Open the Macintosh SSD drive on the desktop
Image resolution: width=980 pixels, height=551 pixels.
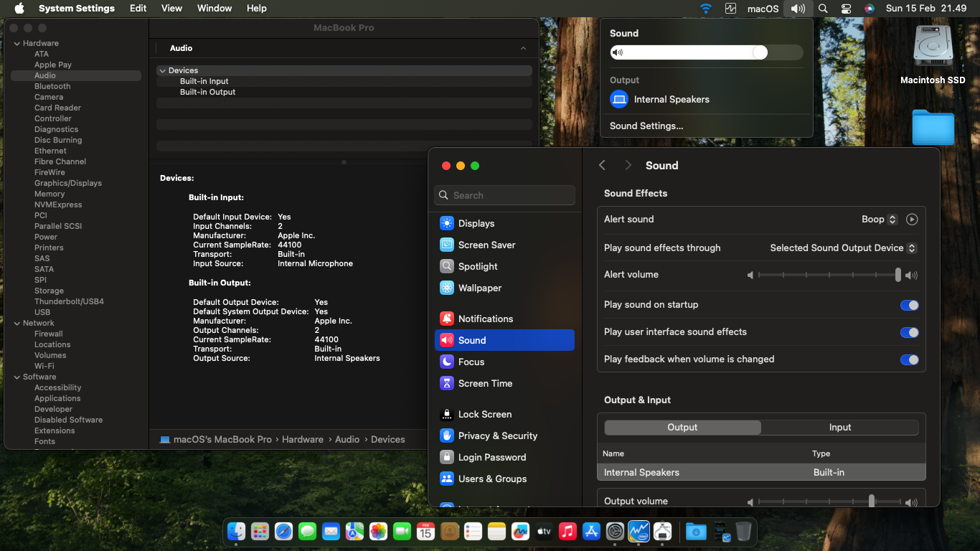933,55
